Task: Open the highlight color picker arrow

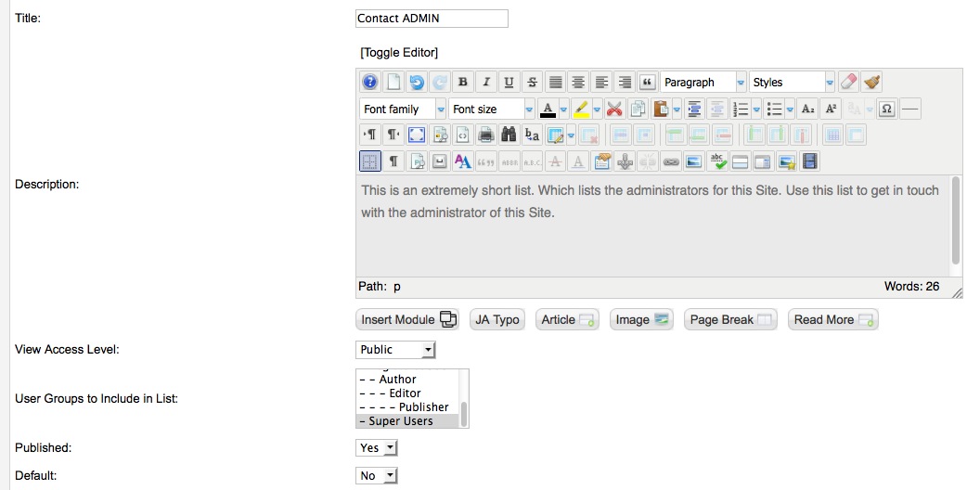Action: (x=597, y=110)
